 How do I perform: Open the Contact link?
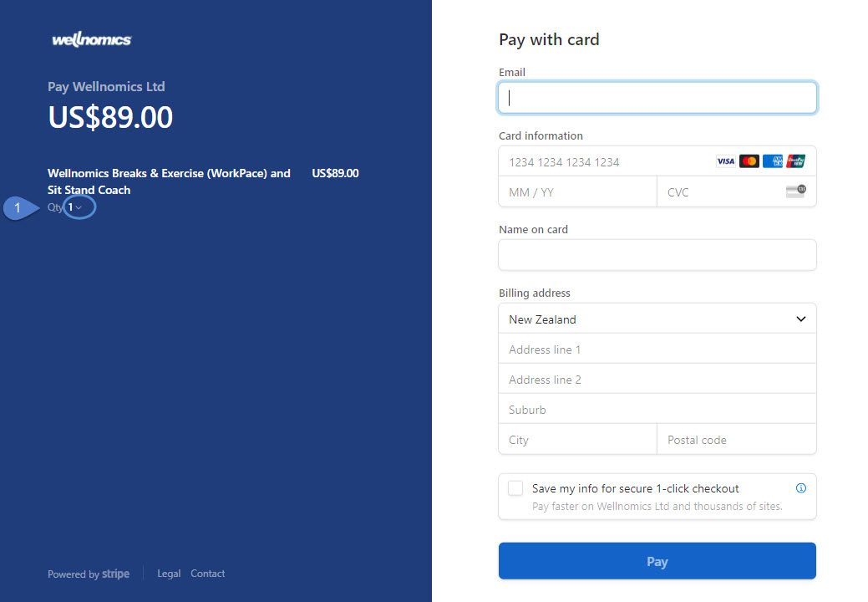207,574
